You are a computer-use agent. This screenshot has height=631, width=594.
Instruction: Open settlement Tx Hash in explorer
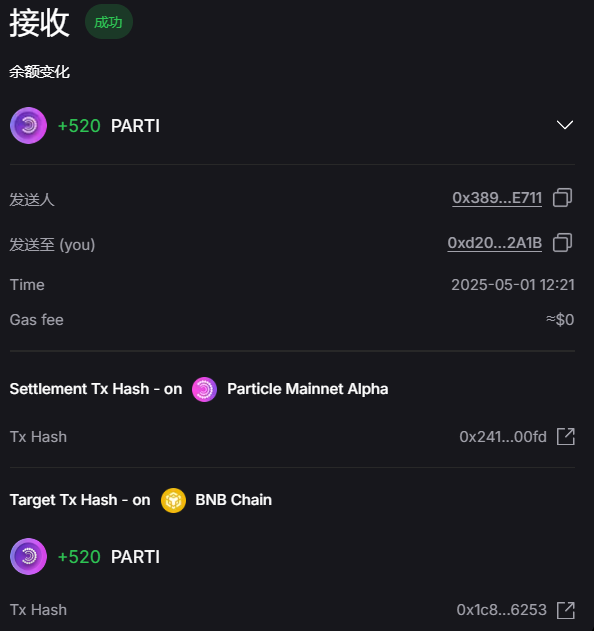pyautogui.click(x=565, y=437)
